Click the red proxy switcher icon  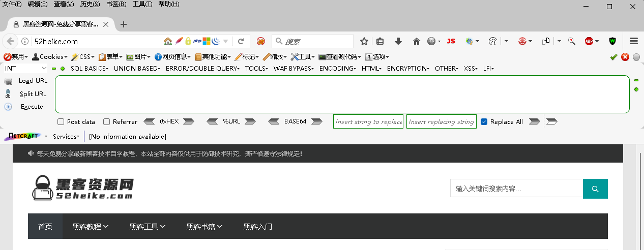click(x=522, y=41)
